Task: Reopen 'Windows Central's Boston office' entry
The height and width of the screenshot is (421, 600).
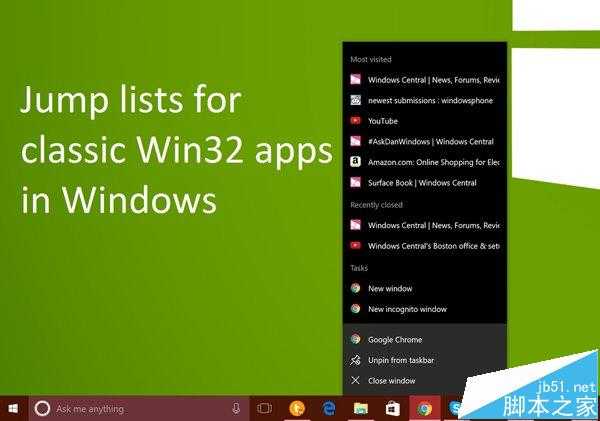Action: pyautogui.click(x=425, y=246)
